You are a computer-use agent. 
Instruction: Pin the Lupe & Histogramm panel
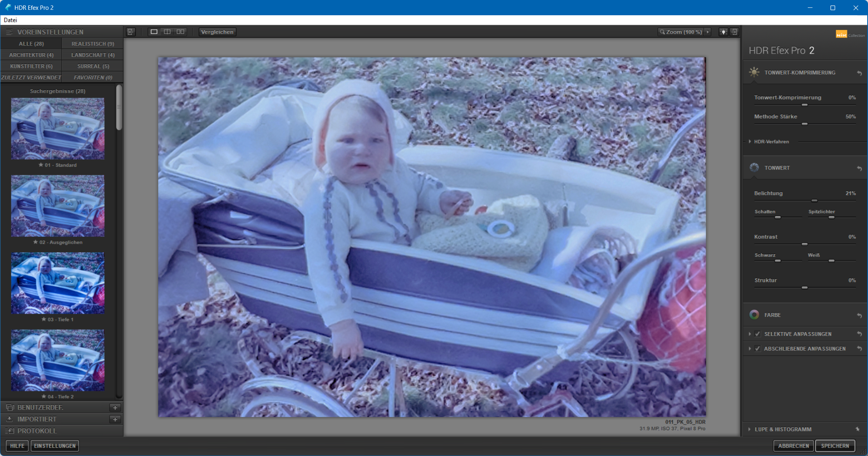857,429
